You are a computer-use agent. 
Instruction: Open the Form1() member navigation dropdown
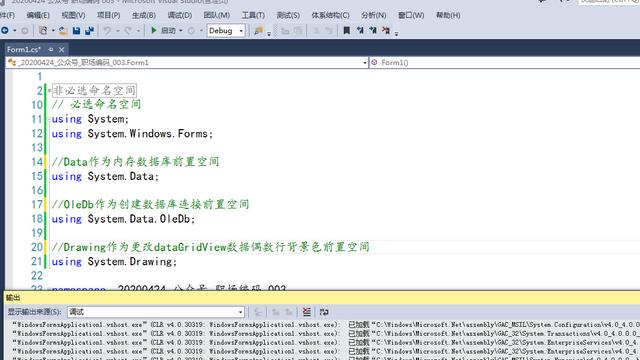504,62
